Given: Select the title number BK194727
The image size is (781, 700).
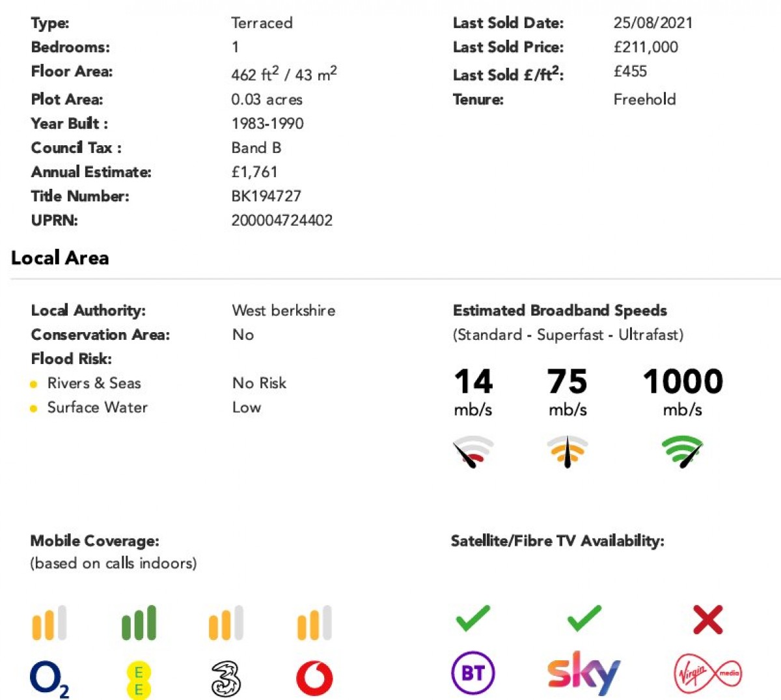Looking at the screenshot, I should 266,196.
